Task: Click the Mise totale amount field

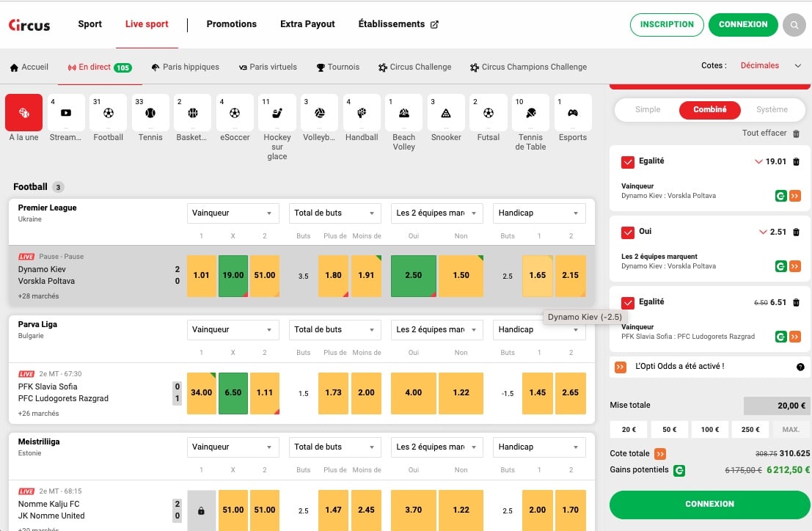Action: coord(777,406)
